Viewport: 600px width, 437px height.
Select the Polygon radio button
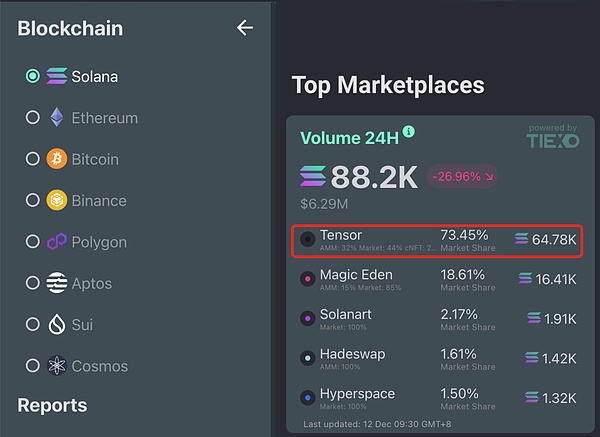click(x=33, y=242)
